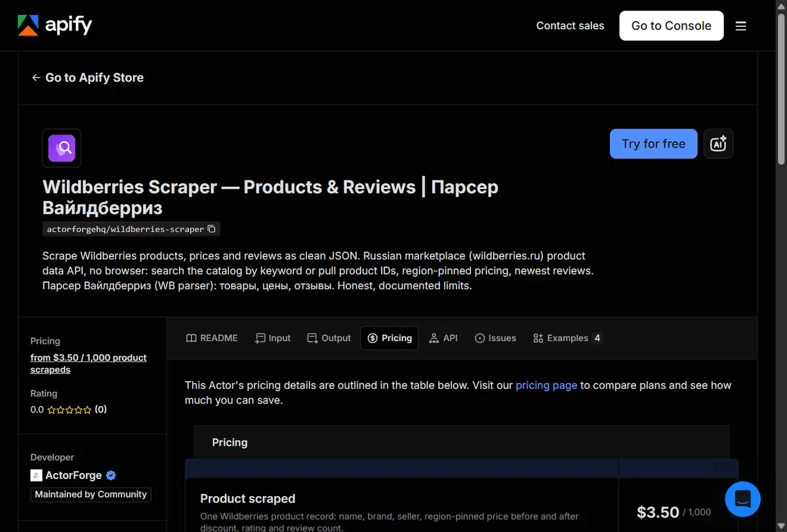Click Contact sales
This screenshot has width=787, height=532.
[x=570, y=26]
